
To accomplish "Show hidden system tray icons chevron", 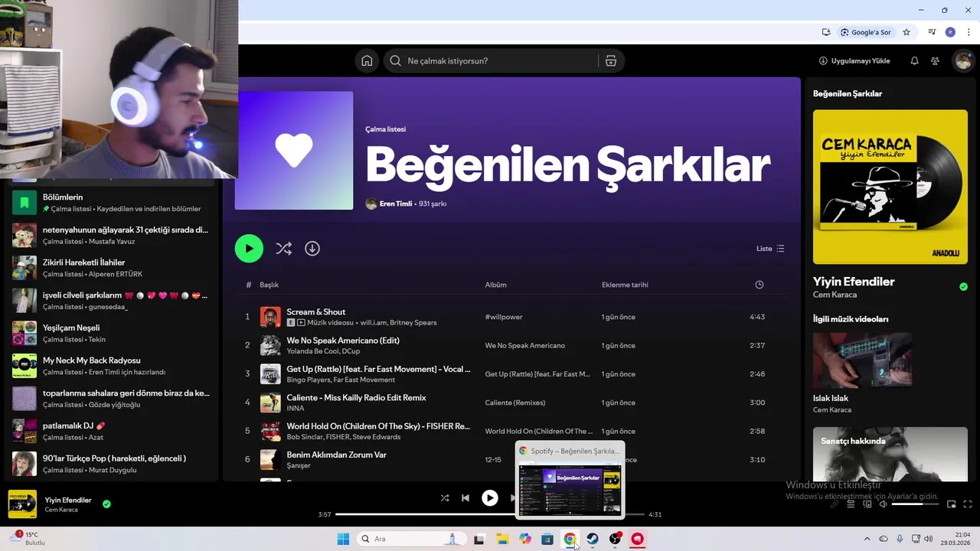I will (x=867, y=540).
